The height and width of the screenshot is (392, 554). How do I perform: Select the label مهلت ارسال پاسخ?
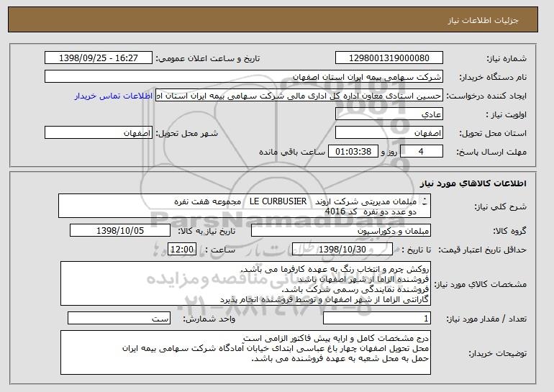[491, 152]
